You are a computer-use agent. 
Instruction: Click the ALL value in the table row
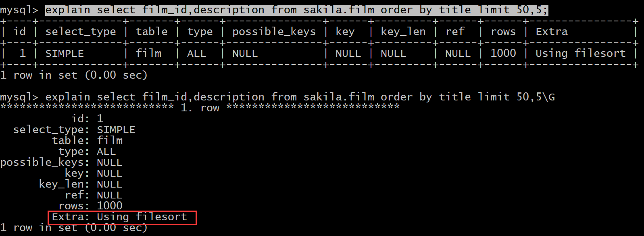tap(196, 53)
